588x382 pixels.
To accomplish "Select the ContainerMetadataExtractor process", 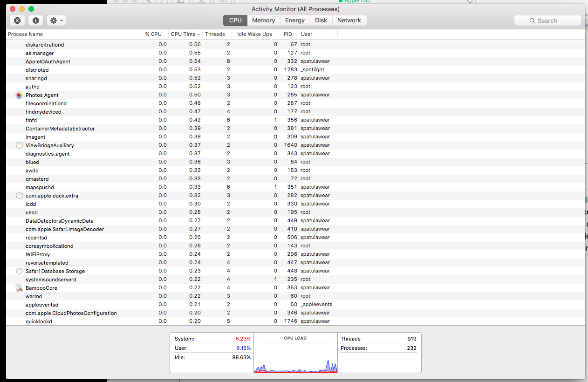I will tap(60, 129).
